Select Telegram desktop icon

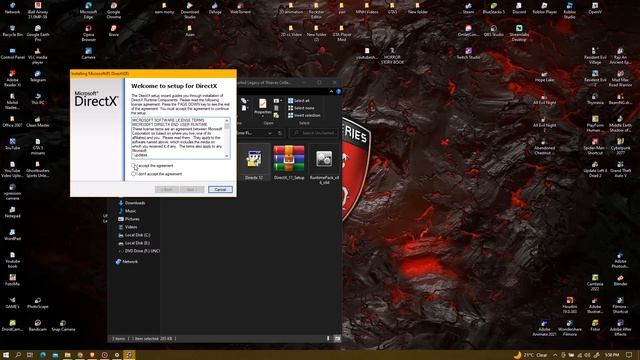pyautogui.click(x=38, y=76)
